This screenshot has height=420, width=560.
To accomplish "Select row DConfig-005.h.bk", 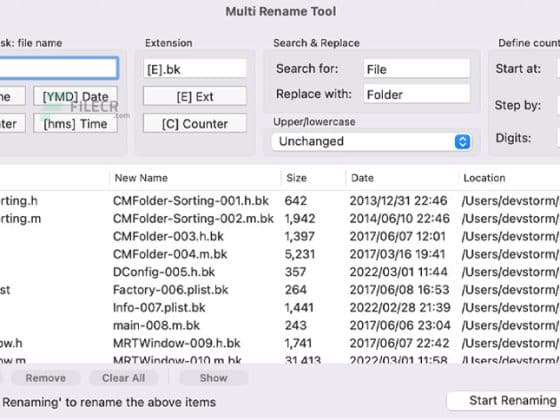I will coord(280,272).
